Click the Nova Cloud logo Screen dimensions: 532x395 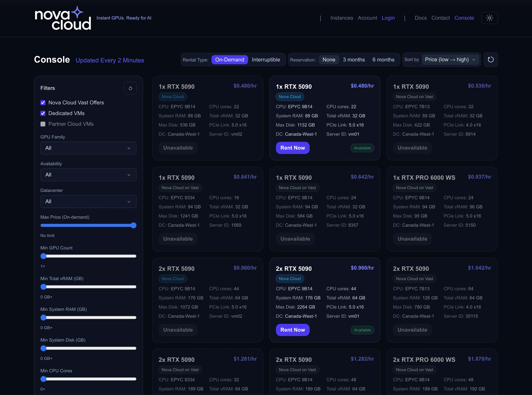pyautogui.click(x=63, y=18)
